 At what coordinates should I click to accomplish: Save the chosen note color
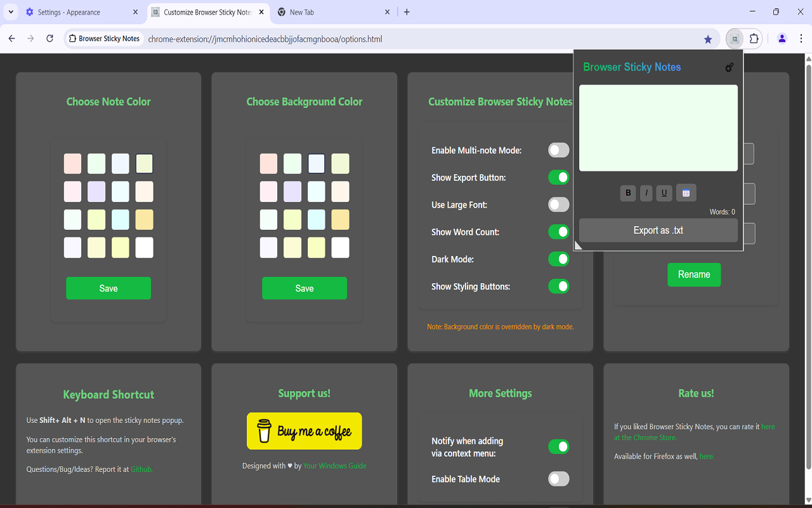tap(108, 288)
